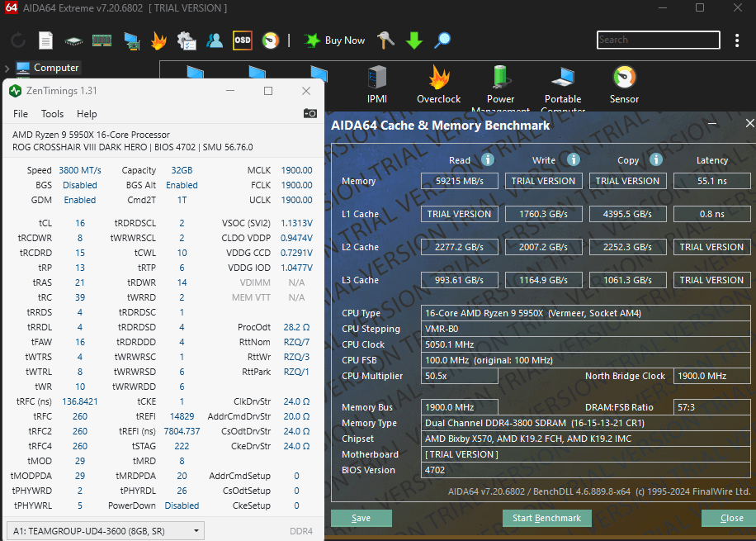Click the AIDA64 64 logo in title bar
The image size is (756, 541).
point(11,7)
